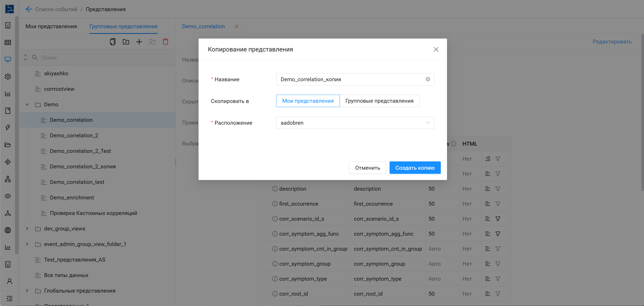This screenshot has height=306, width=644.
Task: Open the crosshair target sidebar icon
Action: point(8,162)
